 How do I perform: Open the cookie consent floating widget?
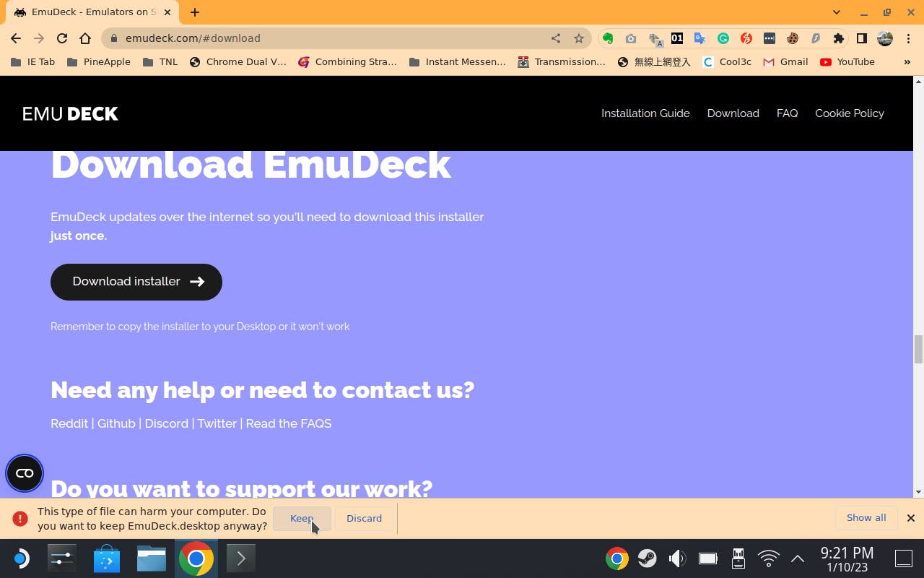25,473
